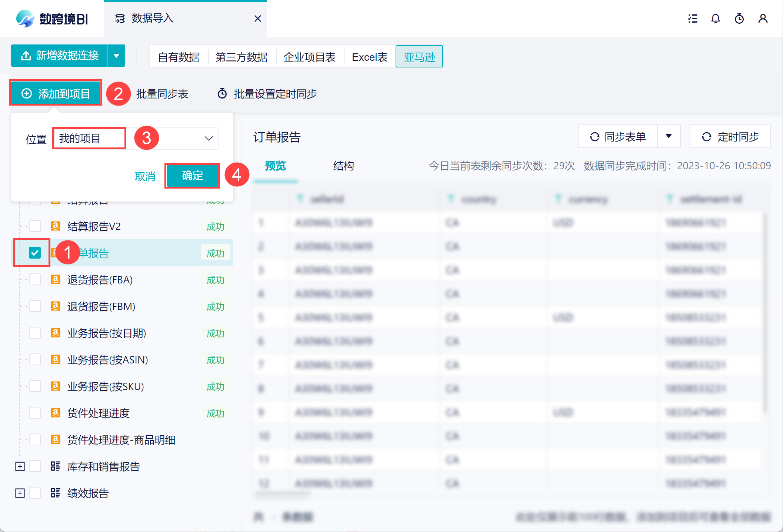Open the user profile icon
This screenshot has width=783, height=532.
pos(763,19)
